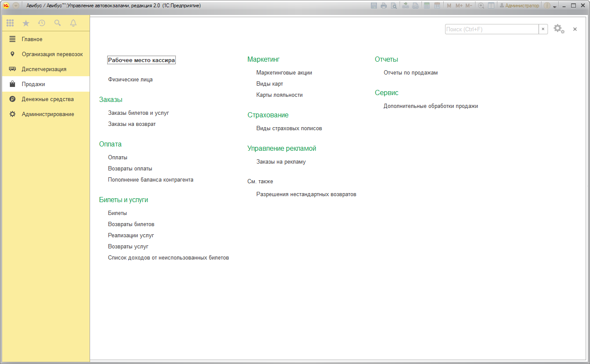
Task: Open Денежные средства section
Action: coord(48,99)
